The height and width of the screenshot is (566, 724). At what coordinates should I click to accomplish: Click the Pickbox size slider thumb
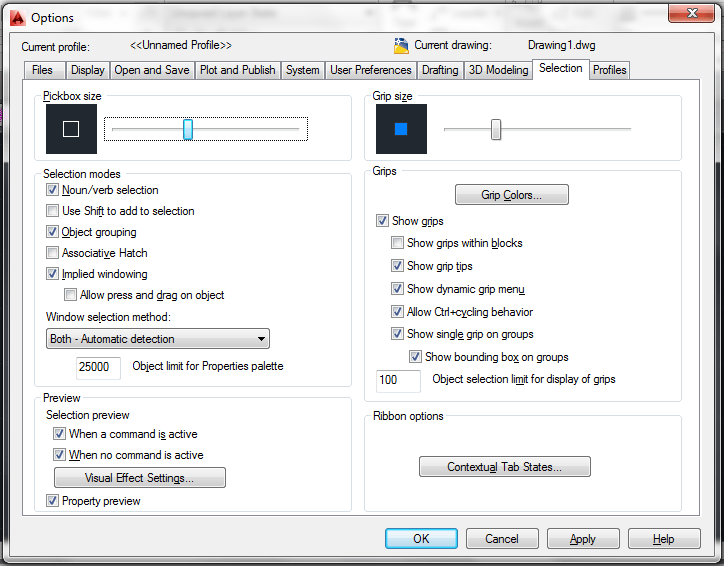pos(188,129)
